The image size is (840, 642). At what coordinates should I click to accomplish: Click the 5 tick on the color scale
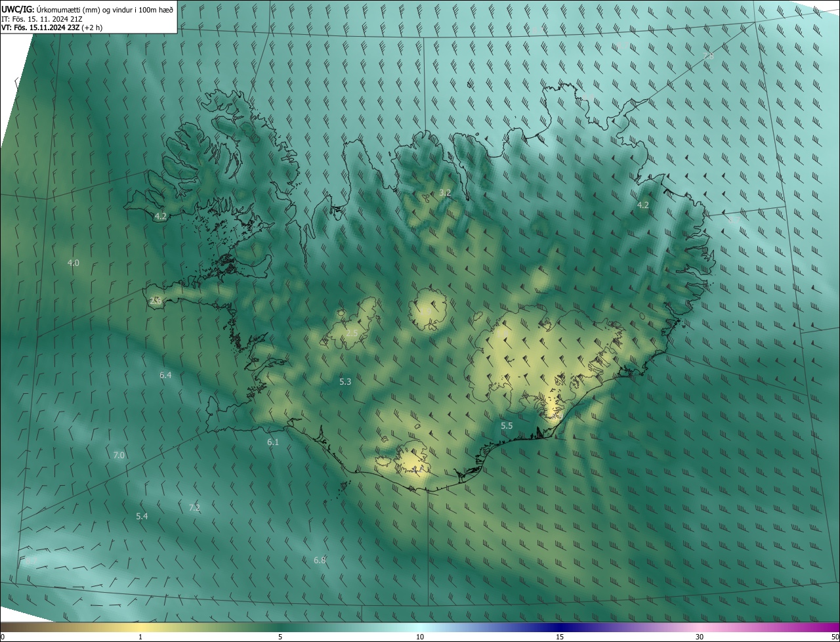pyautogui.click(x=280, y=637)
